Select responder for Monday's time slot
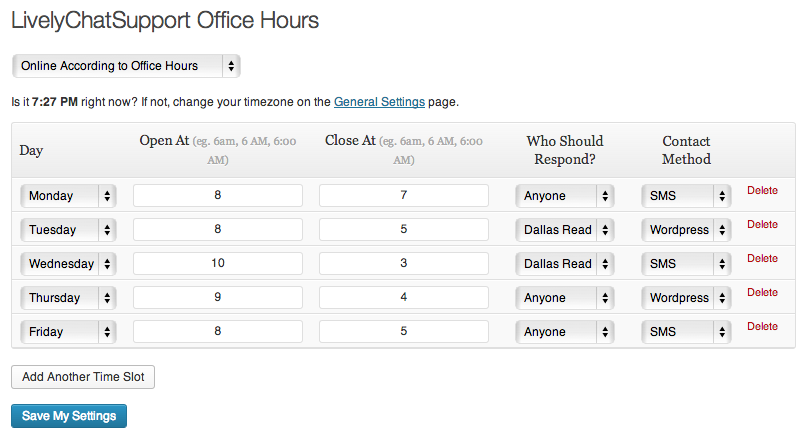 (566, 196)
